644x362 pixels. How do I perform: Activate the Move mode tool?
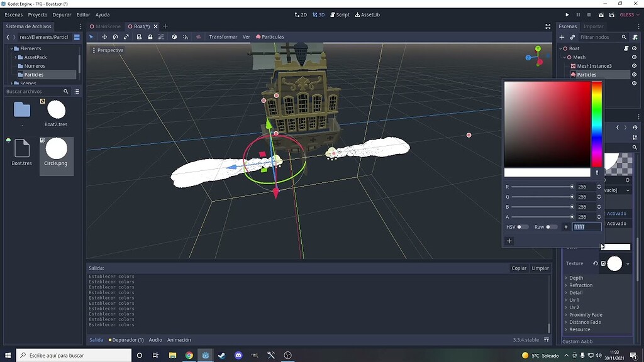pyautogui.click(x=104, y=37)
